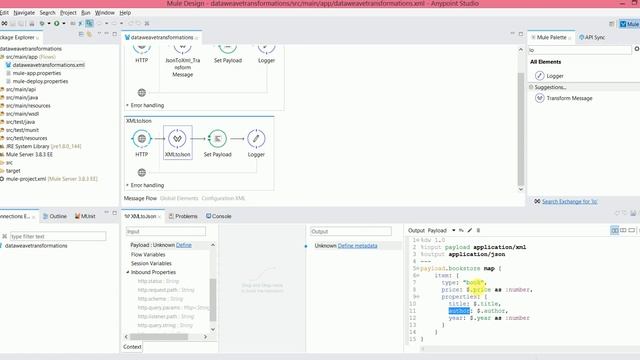Image resolution: width=640 pixels, height=360 pixels.
Task: Click the Logger component in XMLtoJson flow
Action: 256,139
